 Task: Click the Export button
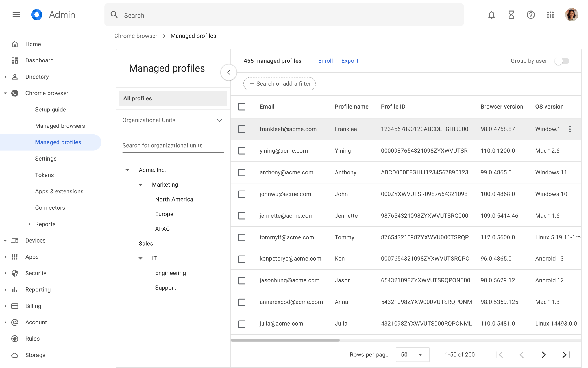pyautogui.click(x=350, y=60)
